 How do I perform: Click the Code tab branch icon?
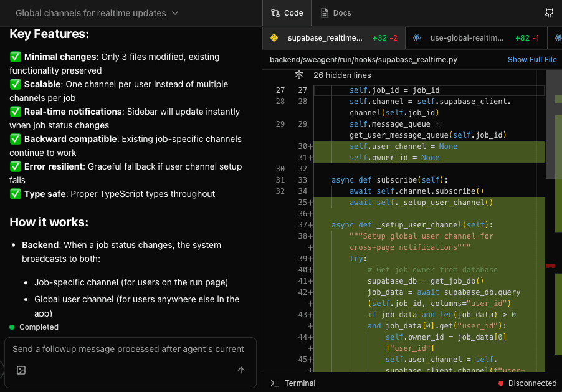click(275, 13)
